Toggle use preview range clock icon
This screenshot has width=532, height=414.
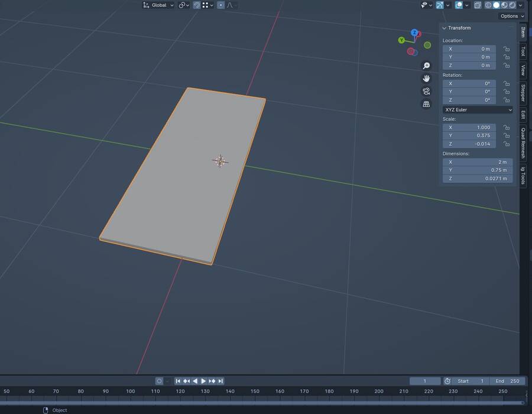[447, 381]
